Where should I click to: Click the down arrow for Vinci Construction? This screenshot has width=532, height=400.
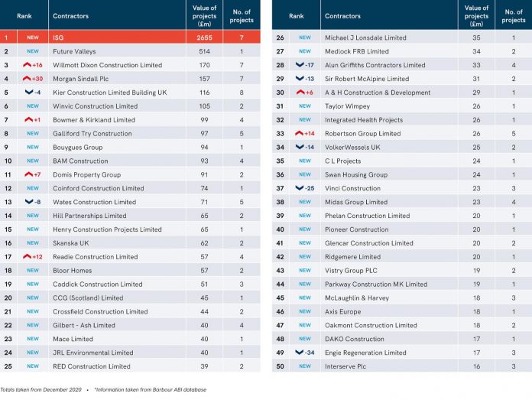300,188
